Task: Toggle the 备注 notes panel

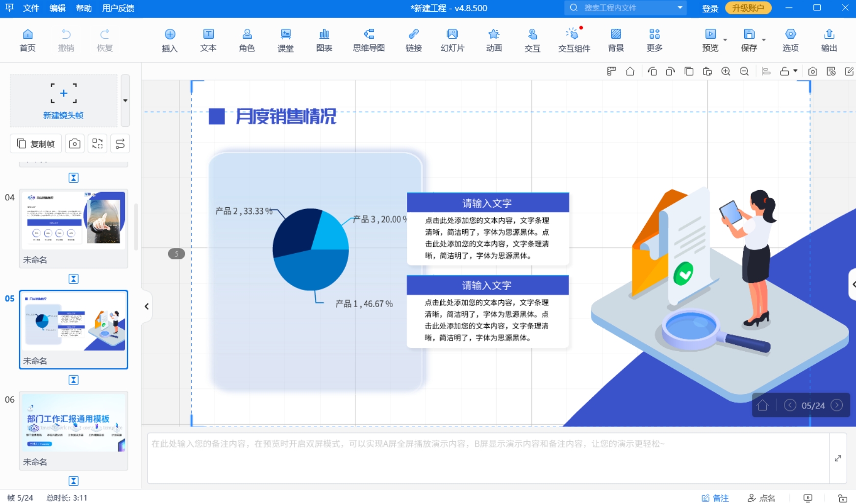Action: (715, 498)
